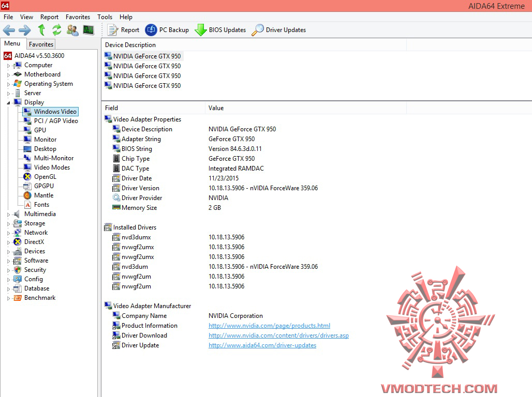This screenshot has height=397, width=532.
Task: Expand the Motherboard tree node
Action: coord(8,74)
